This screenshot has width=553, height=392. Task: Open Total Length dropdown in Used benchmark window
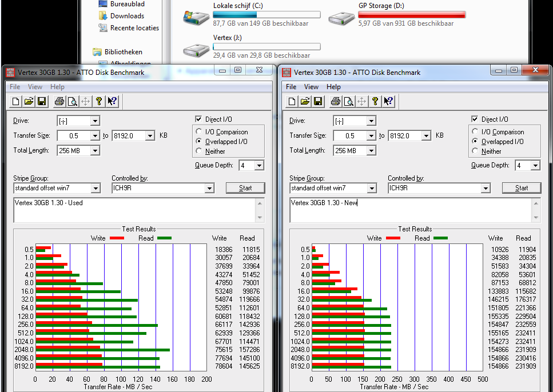pos(94,151)
